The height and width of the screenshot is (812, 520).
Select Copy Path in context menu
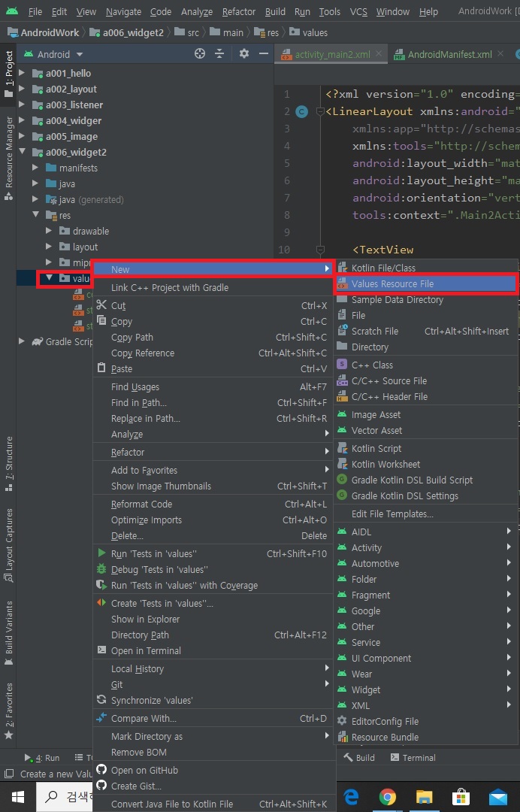click(x=213, y=337)
